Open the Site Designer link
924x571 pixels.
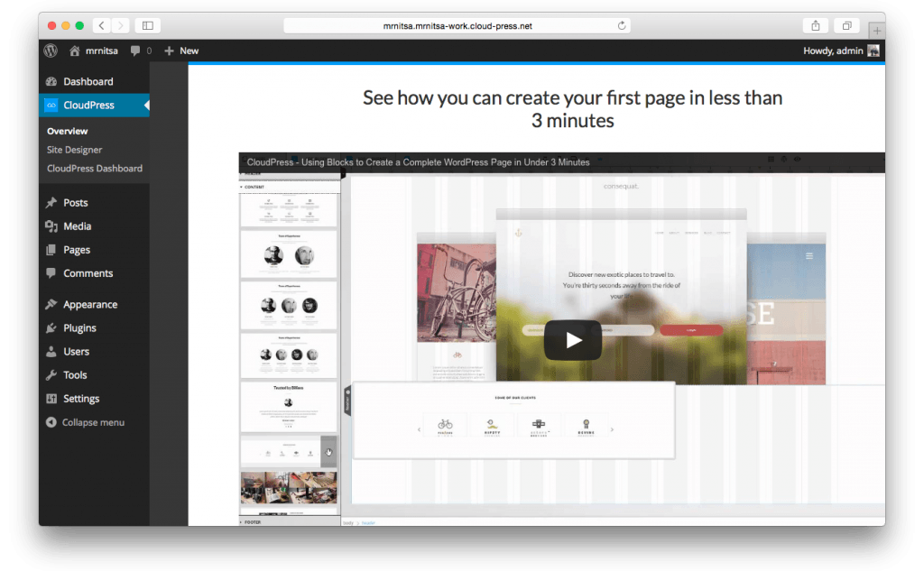[74, 150]
